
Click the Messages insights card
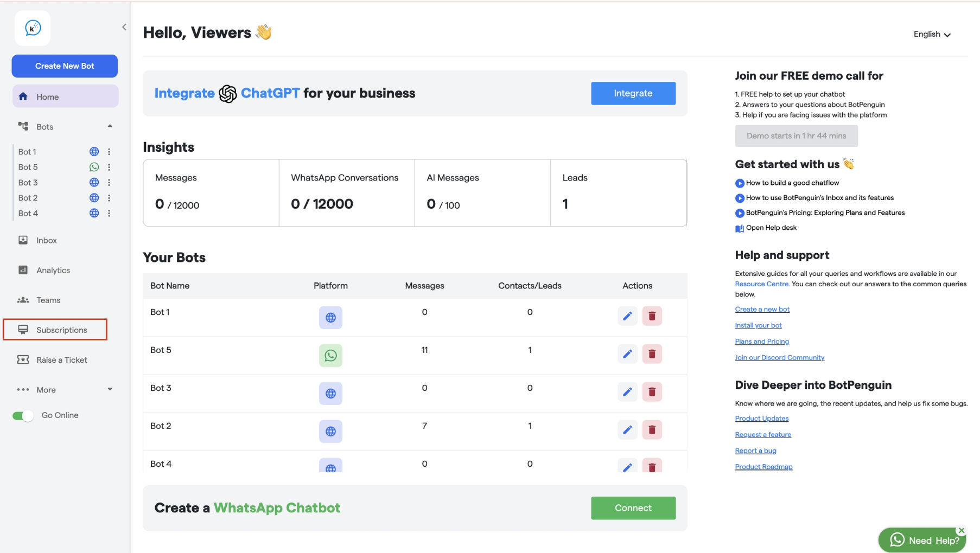(211, 193)
